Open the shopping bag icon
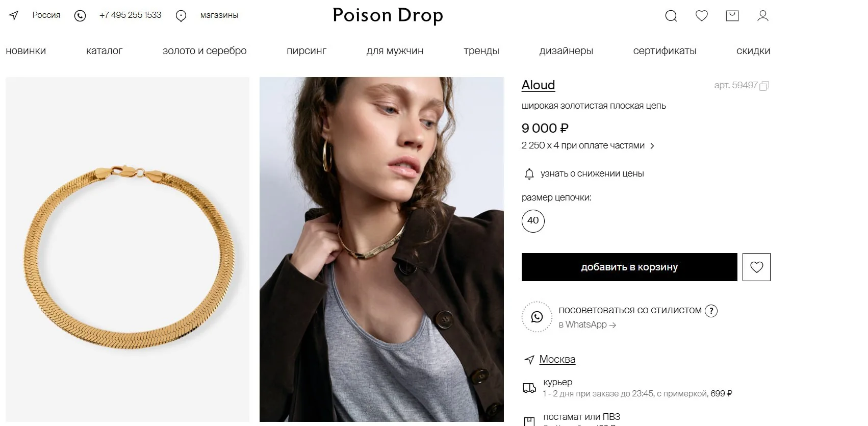This screenshot has height=426, width=868. pos(732,16)
